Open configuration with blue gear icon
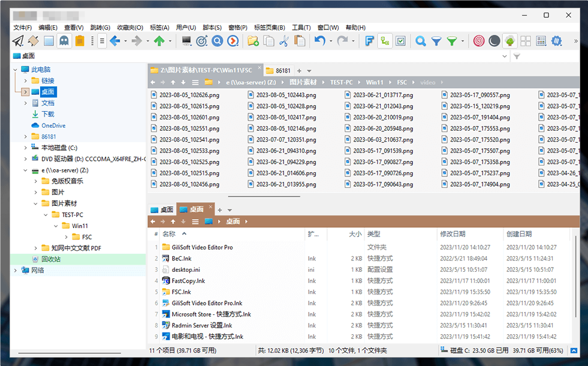This screenshot has width=588, height=366. click(557, 41)
